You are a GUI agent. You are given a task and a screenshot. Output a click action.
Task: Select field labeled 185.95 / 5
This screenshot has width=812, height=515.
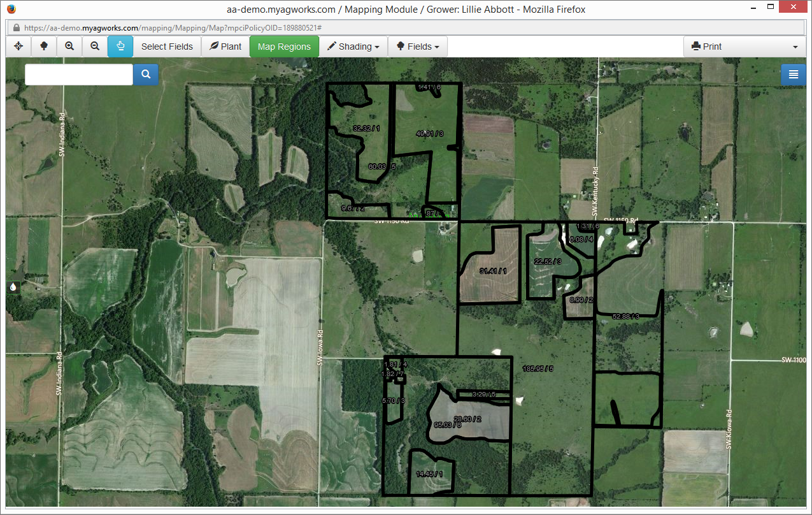(538, 368)
